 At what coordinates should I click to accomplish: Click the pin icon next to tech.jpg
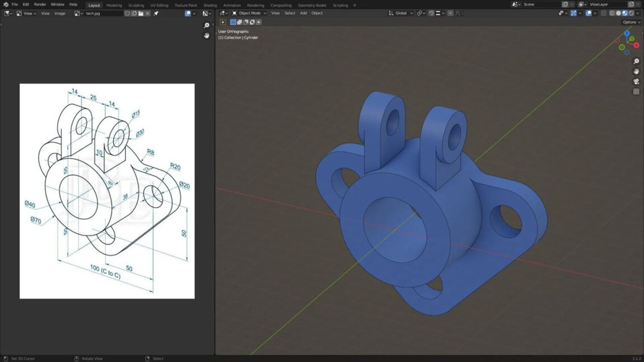[x=156, y=13]
